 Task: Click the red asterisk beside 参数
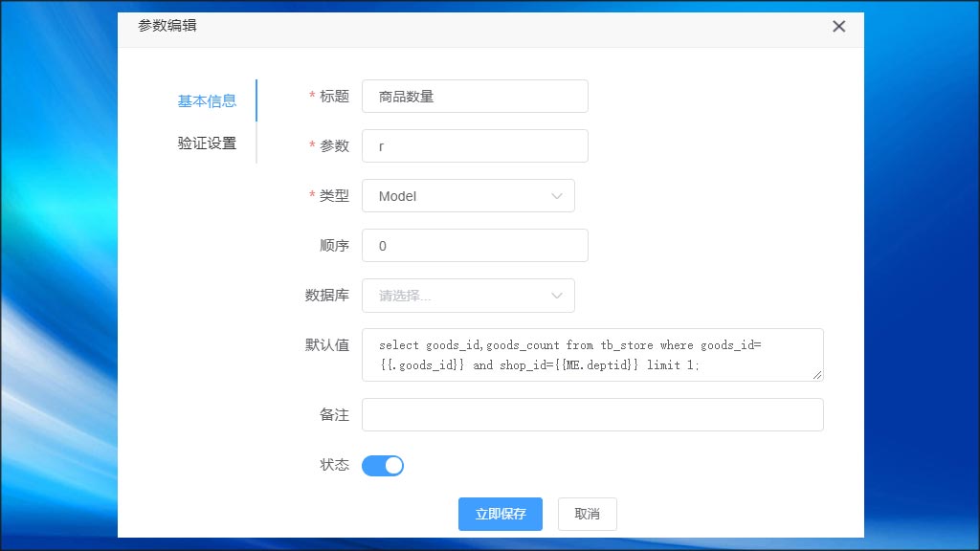313,145
